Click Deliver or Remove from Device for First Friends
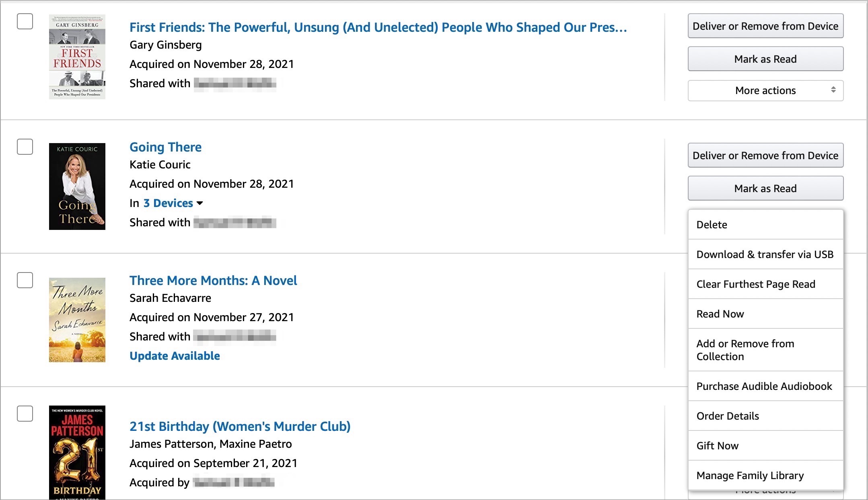Image resolution: width=868 pixels, height=500 pixels. pos(765,25)
